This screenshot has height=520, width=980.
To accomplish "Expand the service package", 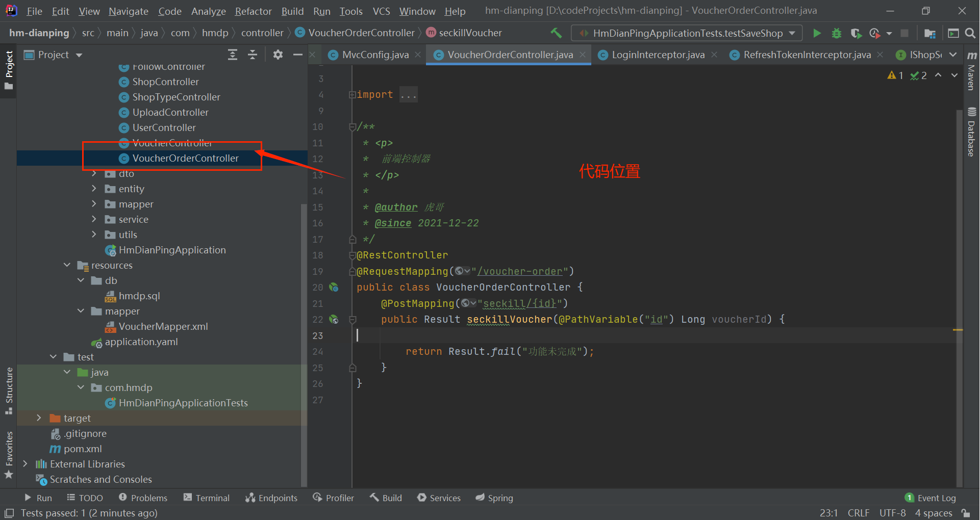I will coord(94,219).
